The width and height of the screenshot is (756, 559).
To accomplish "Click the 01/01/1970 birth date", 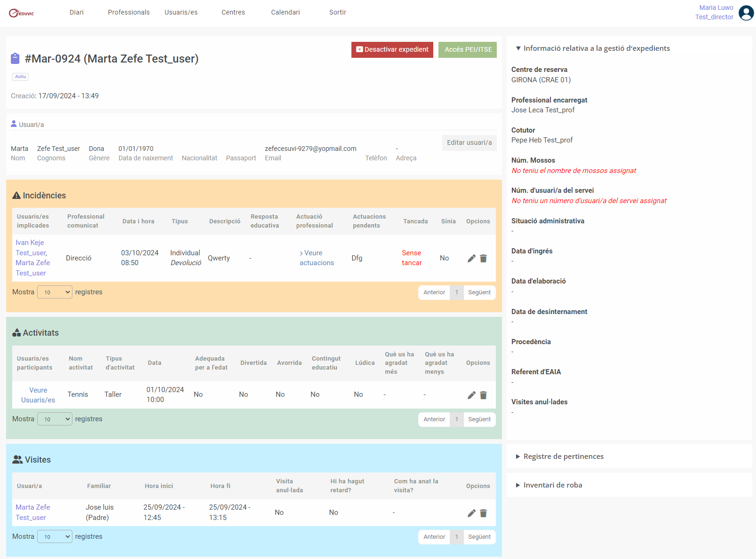I will (x=136, y=149).
